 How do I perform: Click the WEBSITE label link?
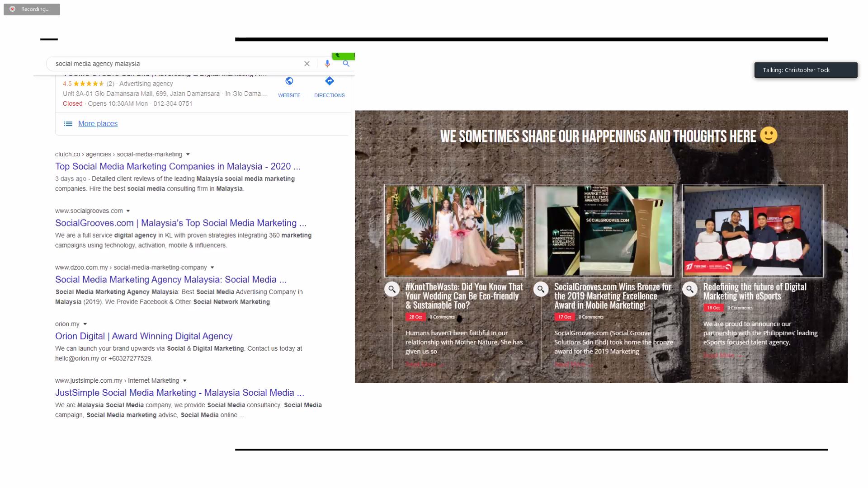289,95
